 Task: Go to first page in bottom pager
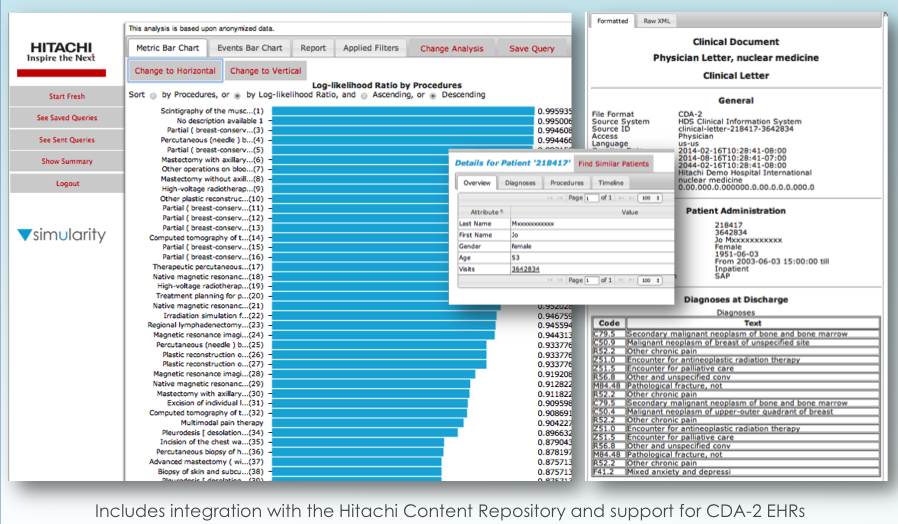tap(550, 280)
